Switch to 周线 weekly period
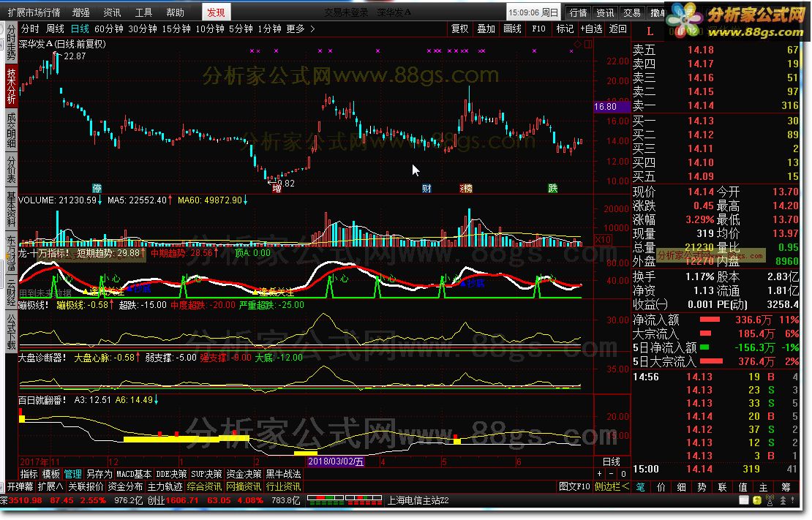 (56, 29)
